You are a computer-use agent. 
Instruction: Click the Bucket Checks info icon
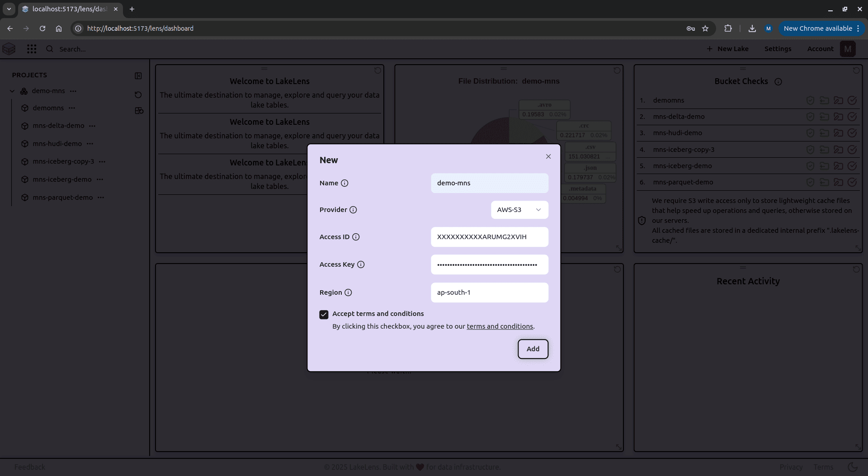(x=778, y=82)
